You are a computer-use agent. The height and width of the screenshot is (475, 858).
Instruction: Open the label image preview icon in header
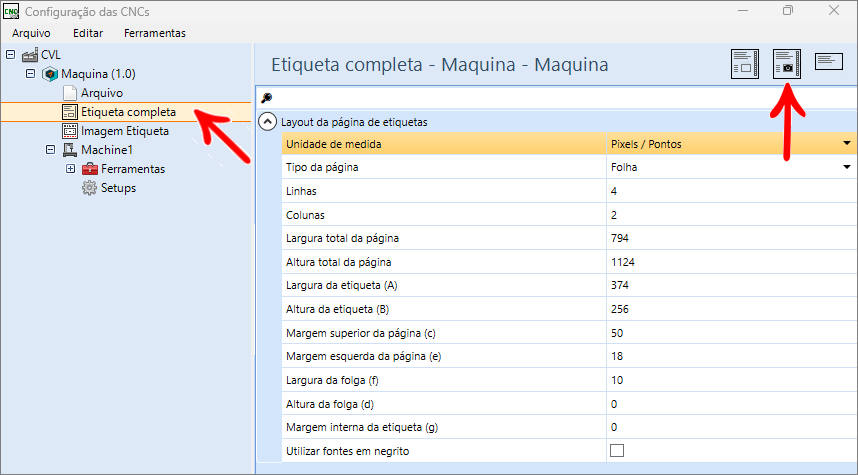[787, 63]
